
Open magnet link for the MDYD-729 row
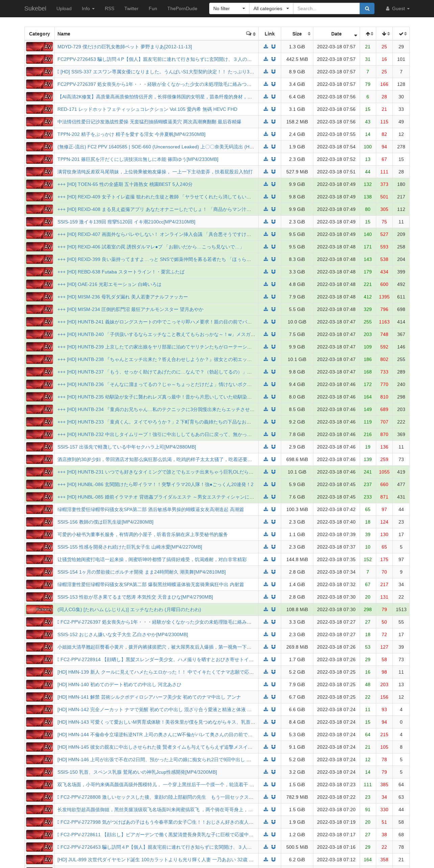273,47
